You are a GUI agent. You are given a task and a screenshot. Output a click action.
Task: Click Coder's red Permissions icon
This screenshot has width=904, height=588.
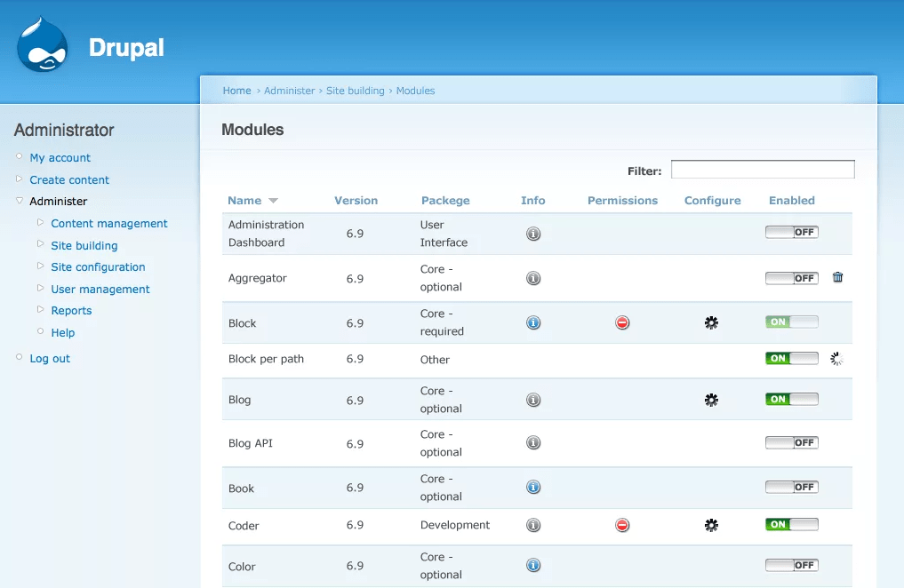(622, 525)
